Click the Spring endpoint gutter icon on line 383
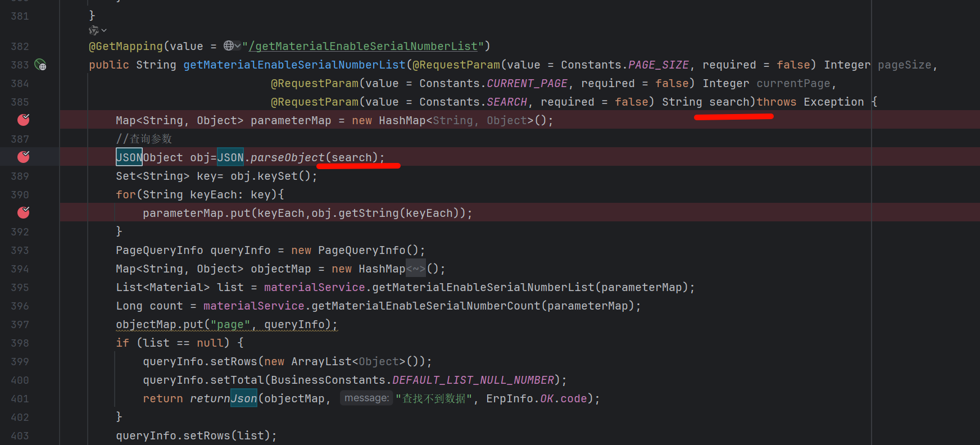Viewport: 980px width, 445px height. click(x=40, y=65)
